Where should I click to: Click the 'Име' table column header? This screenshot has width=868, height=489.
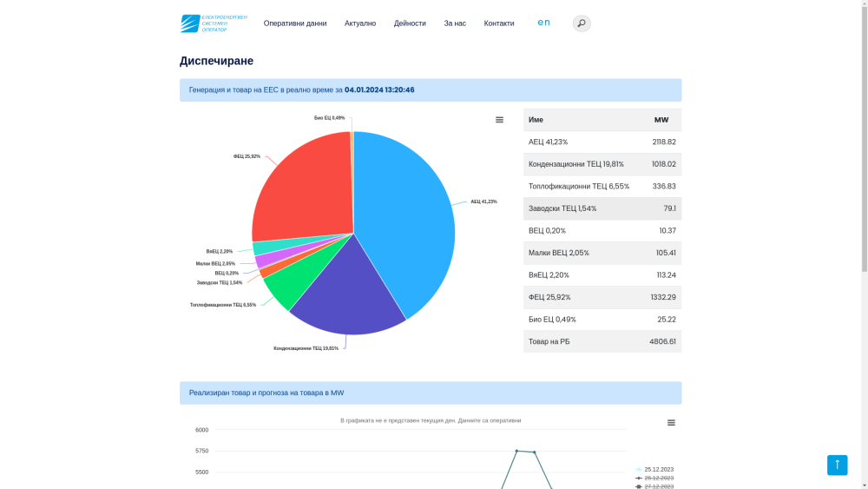[536, 120]
